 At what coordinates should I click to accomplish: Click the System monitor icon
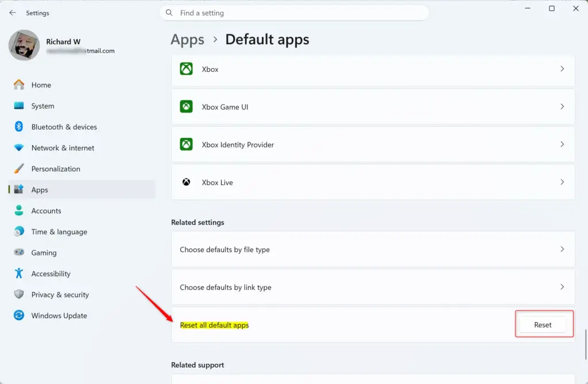click(x=19, y=106)
